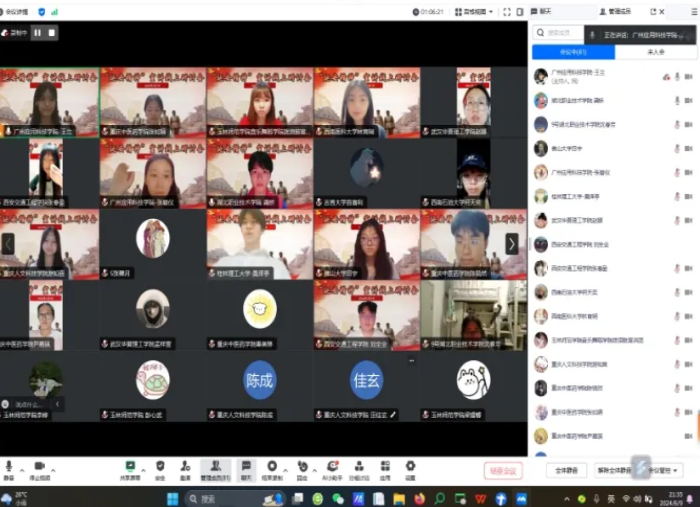This screenshot has height=507, width=700.
Task: Open the Manage Members panel icon
Action: pyautogui.click(x=215, y=467)
